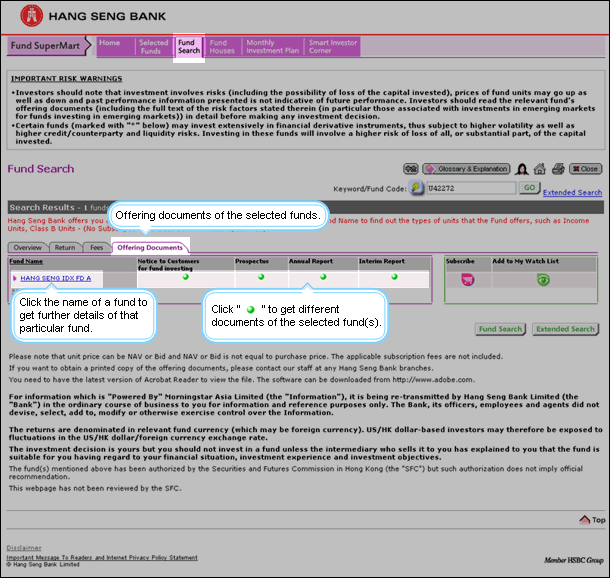Expand arrow beside HANG SENG IDX FD A
This screenshot has height=578, width=610.
(x=15, y=278)
